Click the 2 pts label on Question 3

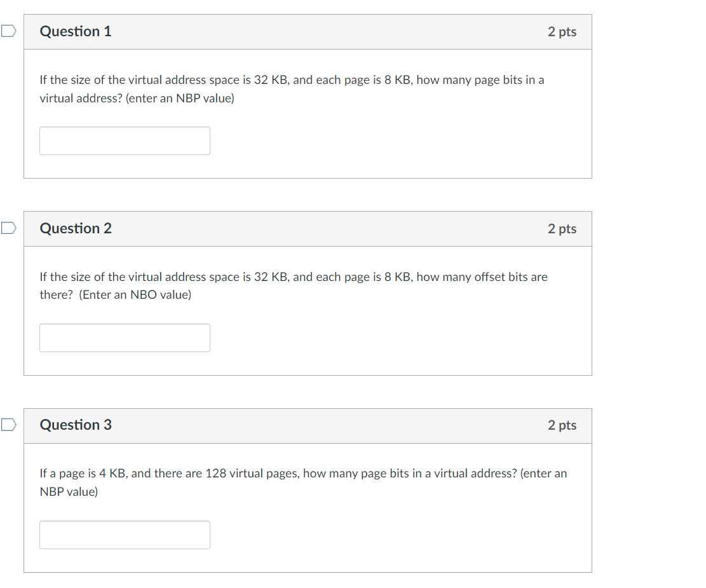pos(562,425)
